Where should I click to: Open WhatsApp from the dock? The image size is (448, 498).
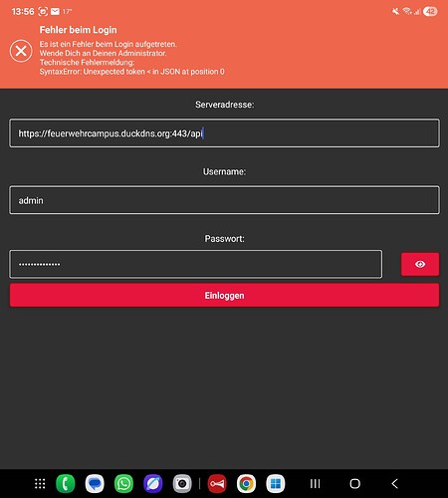pyautogui.click(x=123, y=484)
